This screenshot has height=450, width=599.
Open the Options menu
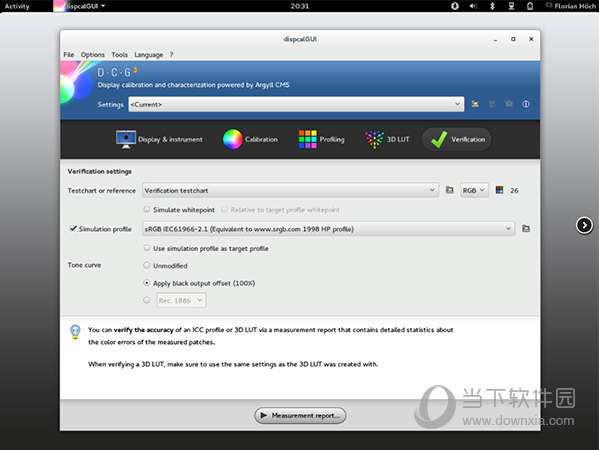tap(92, 55)
